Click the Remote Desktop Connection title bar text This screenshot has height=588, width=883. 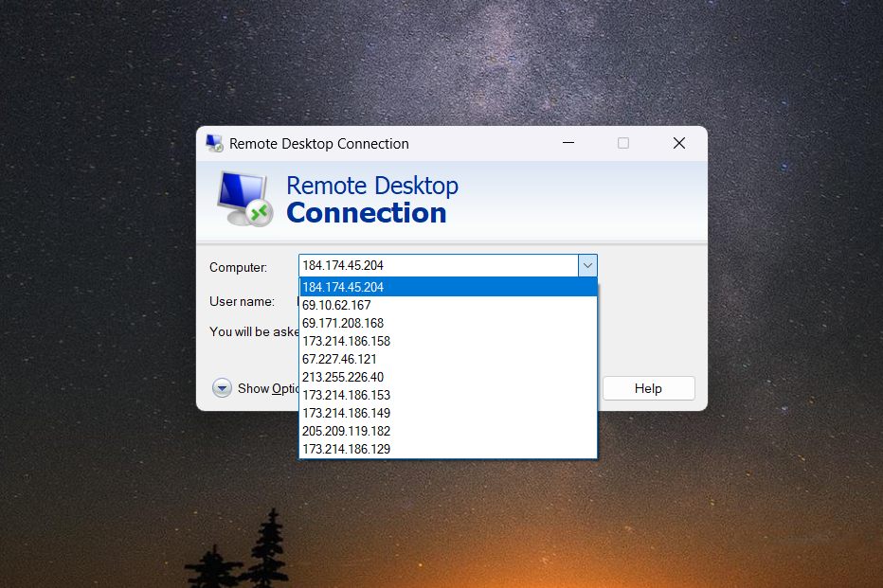pos(319,144)
